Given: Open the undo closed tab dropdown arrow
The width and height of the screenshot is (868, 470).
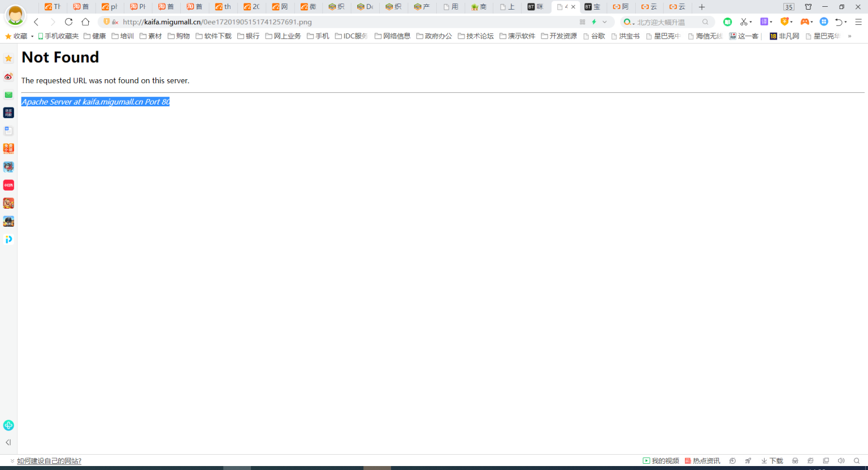Looking at the screenshot, I should pos(846,22).
